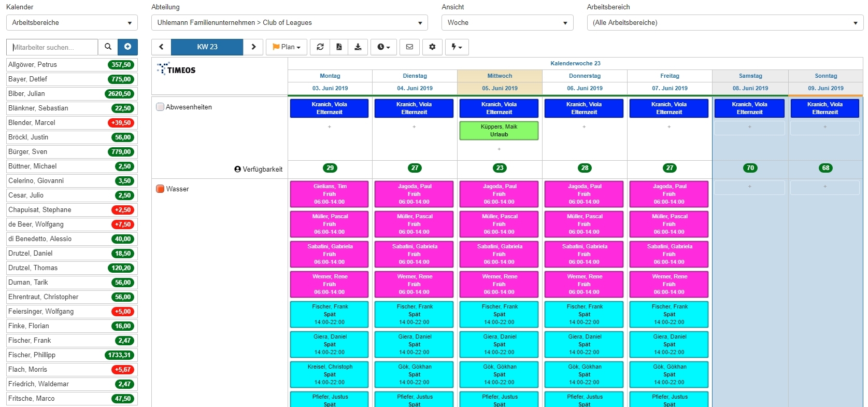
Task: Click the Montag availability badge 29
Action: (x=330, y=168)
